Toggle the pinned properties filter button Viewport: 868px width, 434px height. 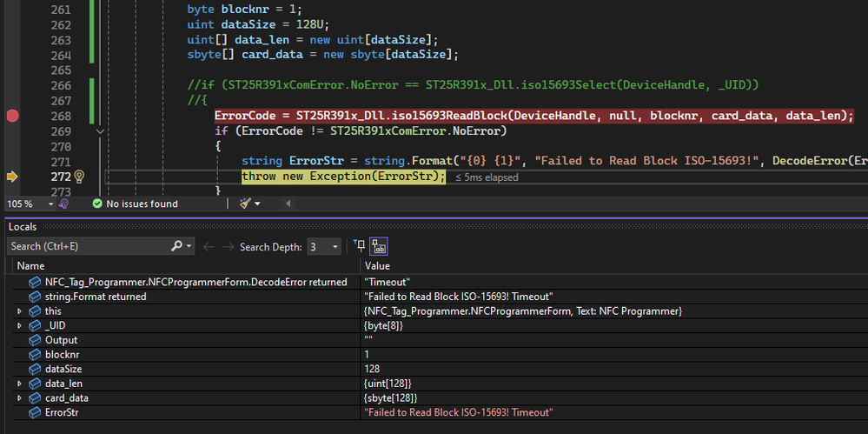361,246
